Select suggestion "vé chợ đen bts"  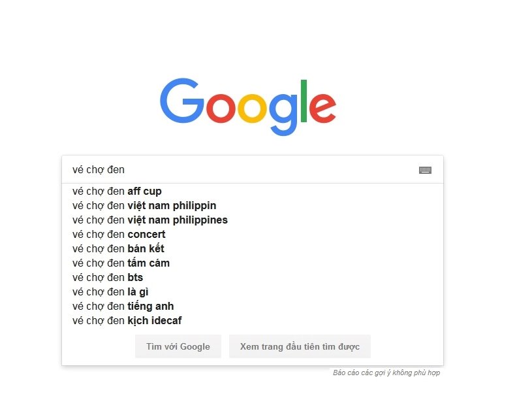108,277
